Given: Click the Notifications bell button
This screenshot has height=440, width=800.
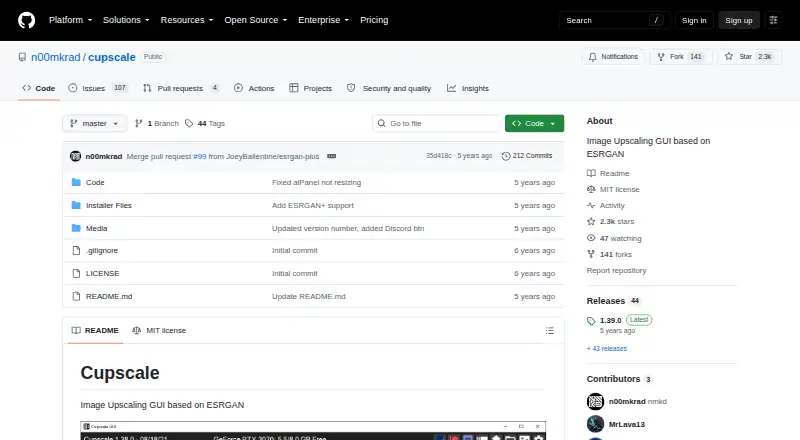Looking at the screenshot, I should click(x=613, y=57).
